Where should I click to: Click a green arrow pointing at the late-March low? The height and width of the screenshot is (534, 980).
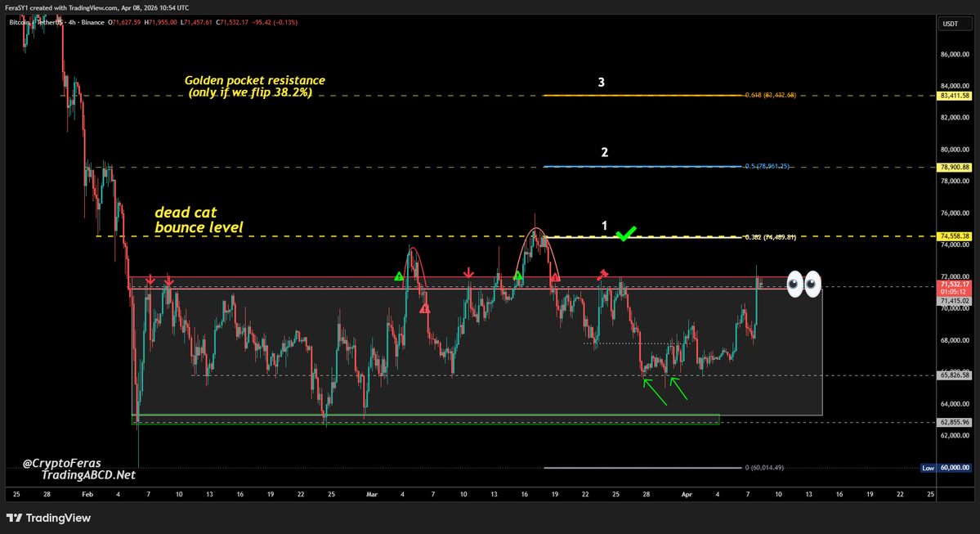click(650, 386)
